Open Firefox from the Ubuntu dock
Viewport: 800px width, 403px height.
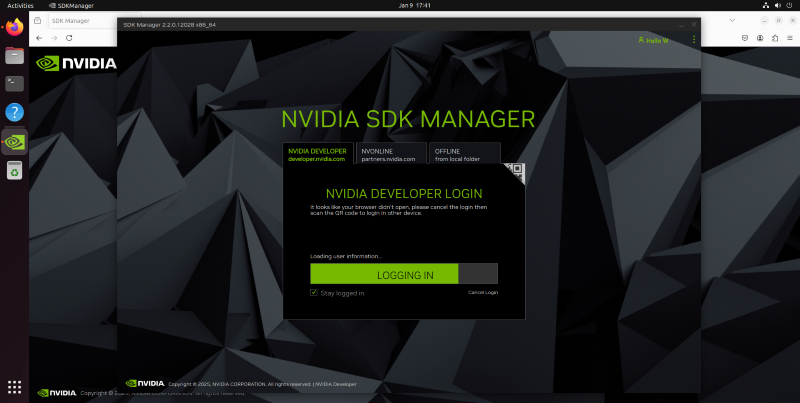click(14, 27)
